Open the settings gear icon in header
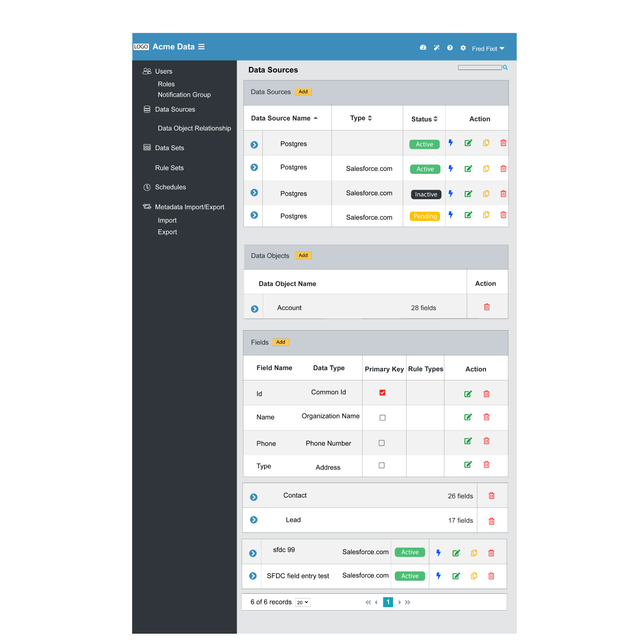This screenshot has height=644, width=644. (463, 48)
